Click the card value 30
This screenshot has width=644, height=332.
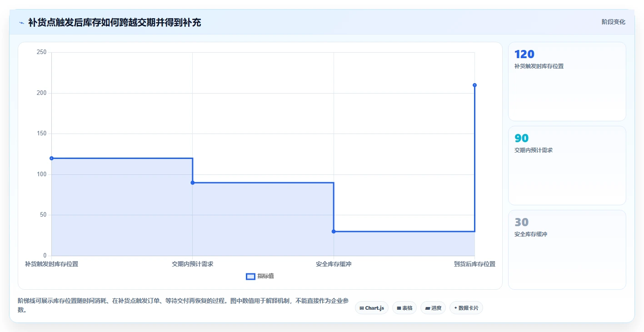[522, 223]
